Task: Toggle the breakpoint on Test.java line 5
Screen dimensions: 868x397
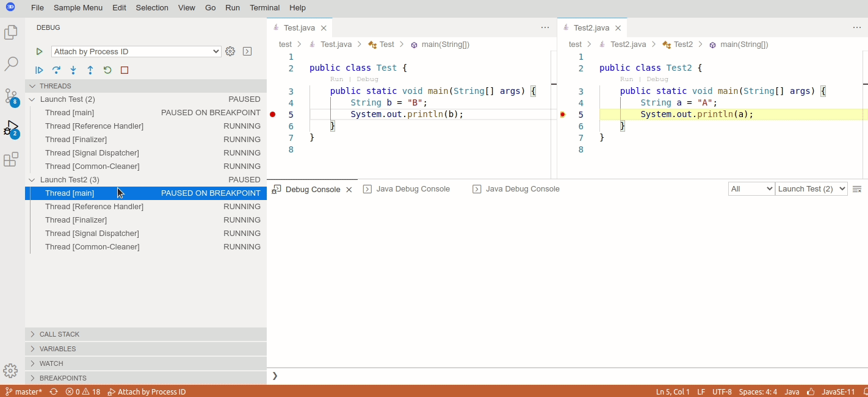Action: (272, 114)
